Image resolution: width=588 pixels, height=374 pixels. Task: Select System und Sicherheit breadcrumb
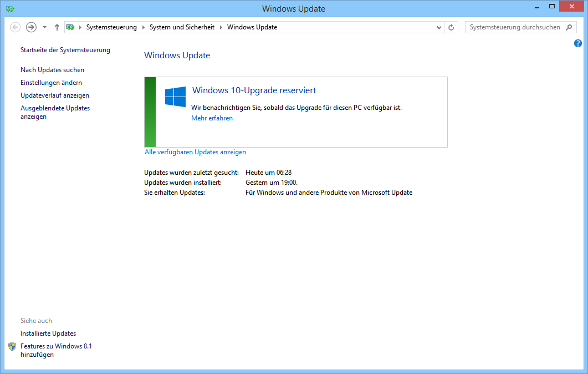[182, 27]
